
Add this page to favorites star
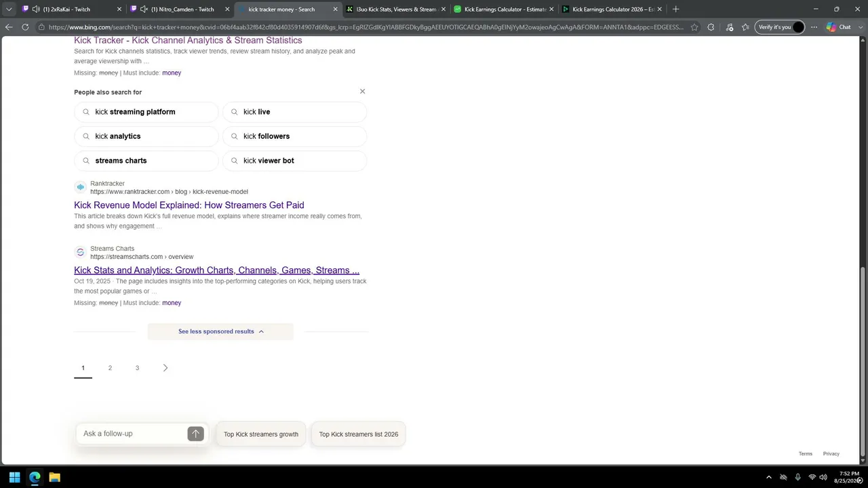694,27
